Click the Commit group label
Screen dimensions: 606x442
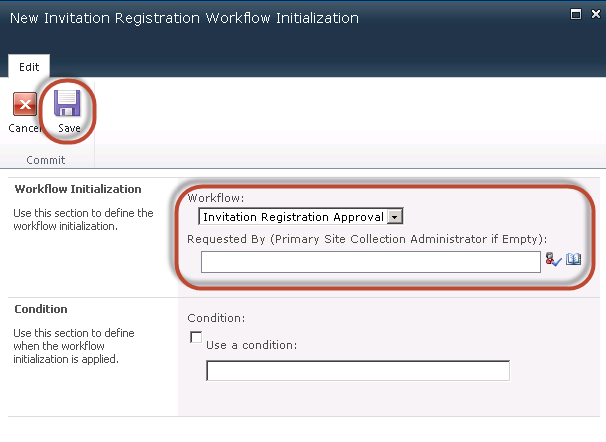tap(46, 160)
